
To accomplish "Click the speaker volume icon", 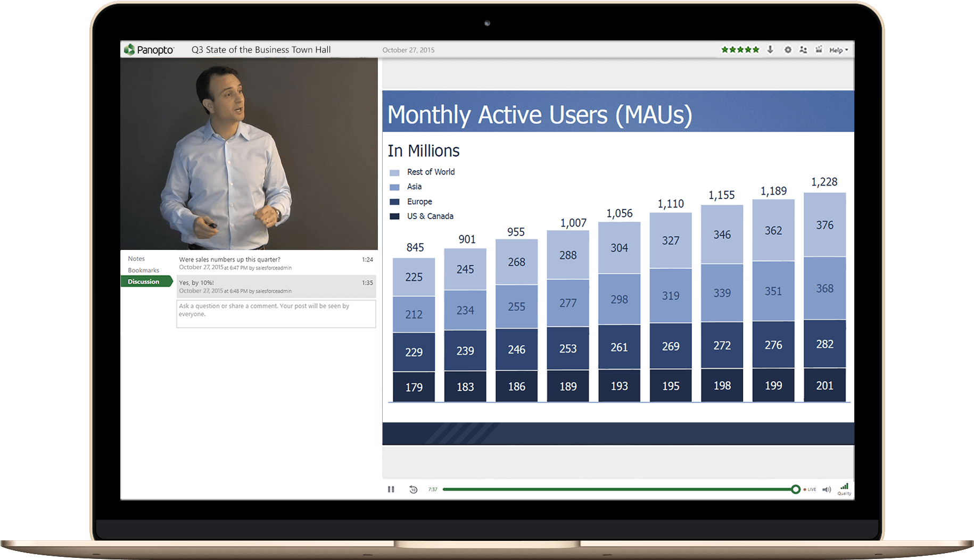I will tap(827, 489).
